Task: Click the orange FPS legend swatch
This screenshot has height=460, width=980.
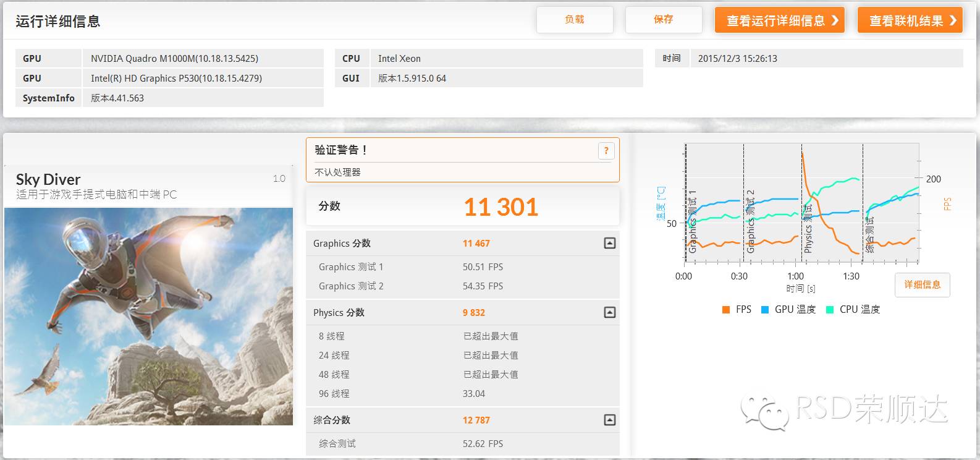Action: 726,310
